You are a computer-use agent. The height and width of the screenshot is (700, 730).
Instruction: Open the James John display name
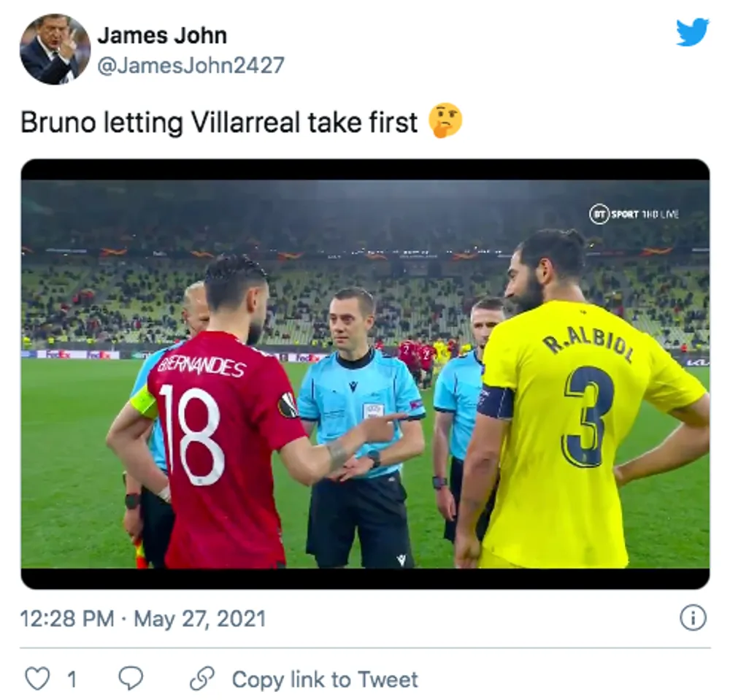[x=162, y=36]
